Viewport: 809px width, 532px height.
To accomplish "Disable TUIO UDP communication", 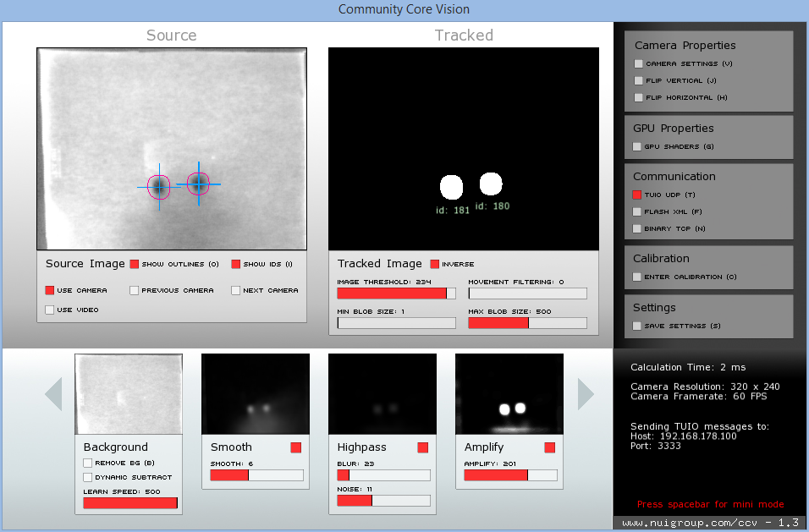I will click(x=637, y=195).
